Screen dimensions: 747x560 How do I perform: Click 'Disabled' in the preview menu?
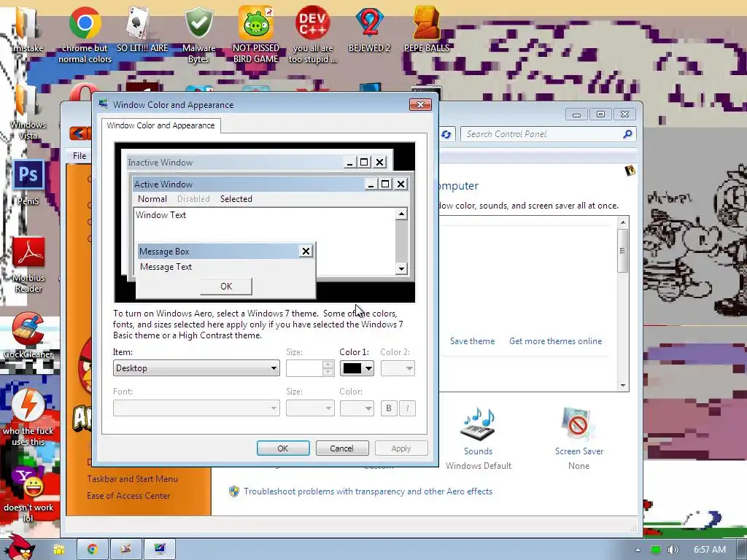point(193,199)
